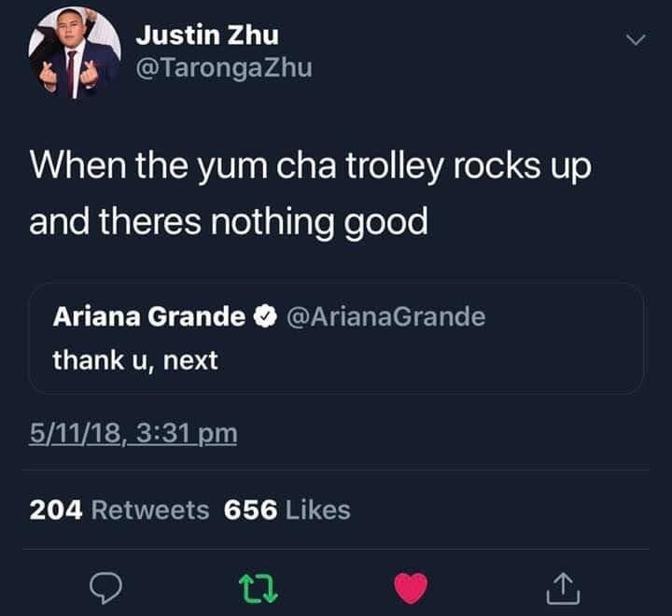Expand the tweet options chevron
Viewport: 672px width, 616px height.
pyautogui.click(x=636, y=39)
